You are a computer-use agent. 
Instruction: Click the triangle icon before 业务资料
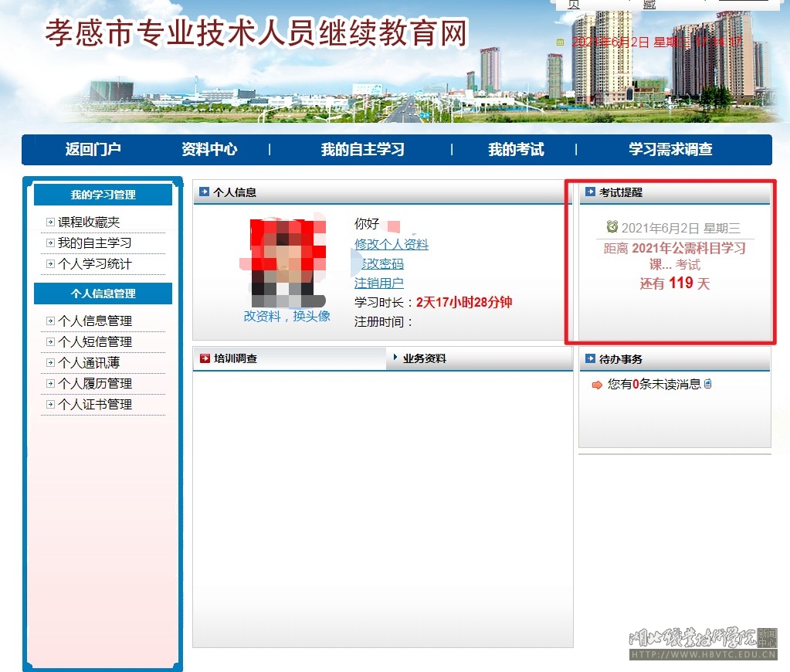coord(395,358)
